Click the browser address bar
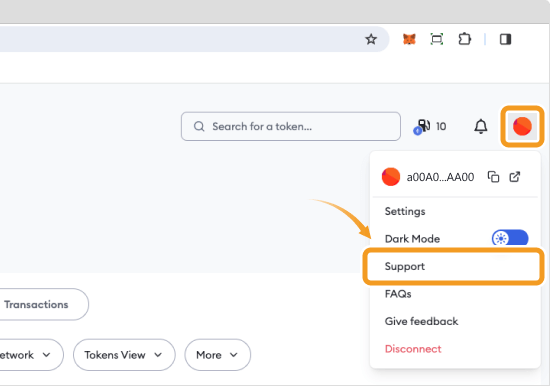Viewport: 550px width, 386px height. [193, 39]
